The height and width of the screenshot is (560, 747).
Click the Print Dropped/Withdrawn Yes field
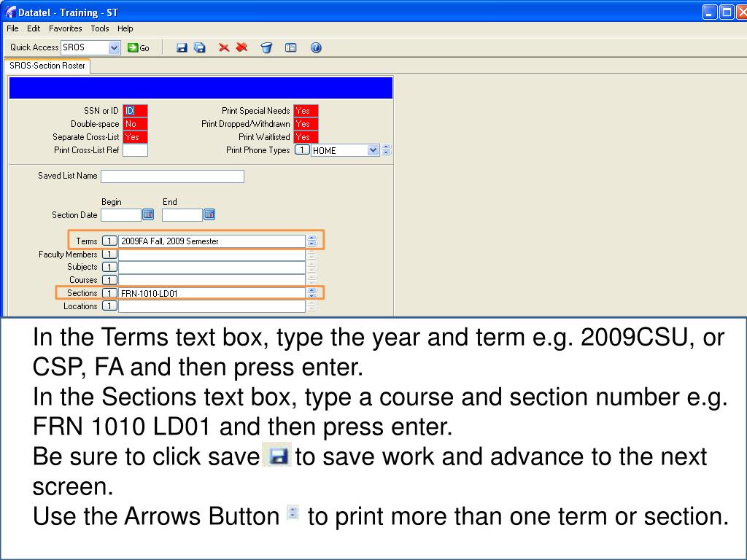click(306, 124)
